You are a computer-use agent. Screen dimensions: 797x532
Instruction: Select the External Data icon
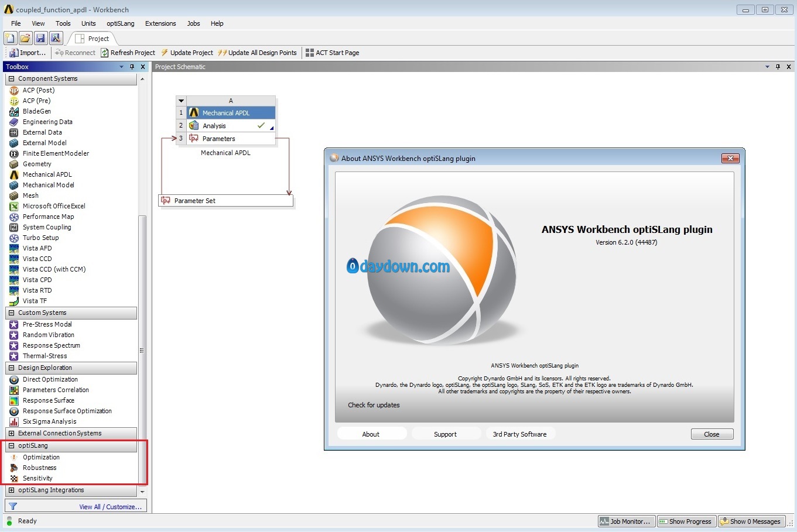[x=14, y=132]
